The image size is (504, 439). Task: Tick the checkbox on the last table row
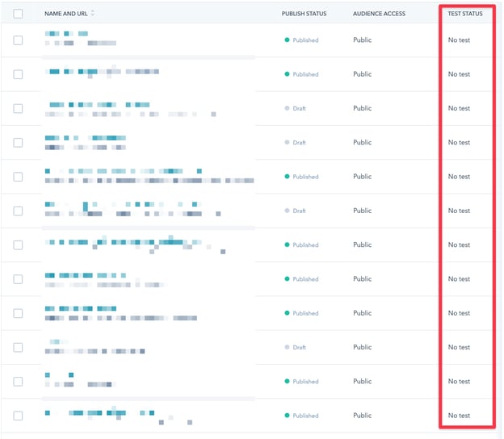19,416
